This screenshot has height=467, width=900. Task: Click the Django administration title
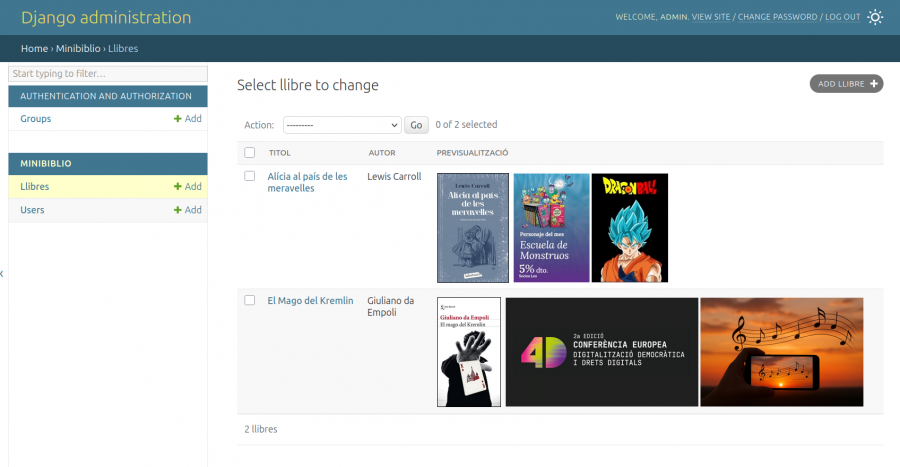click(106, 17)
